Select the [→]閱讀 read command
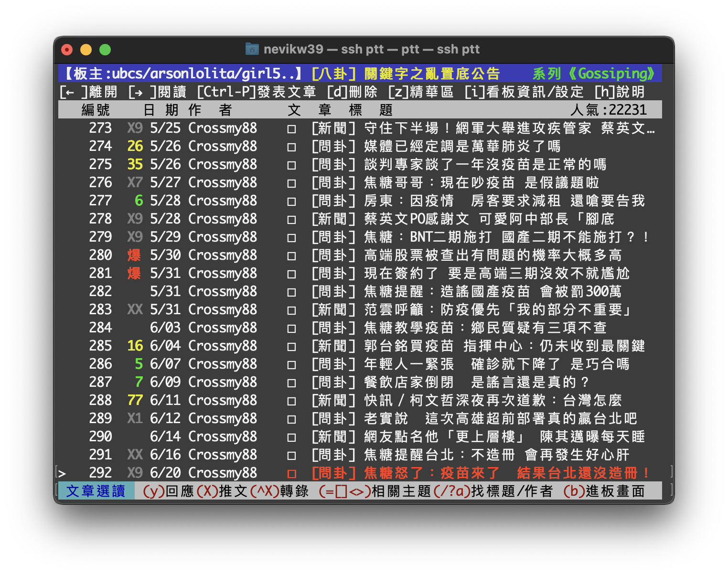The height and width of the screenshot is (575, 728). pyautogui.click(x=157, y=92)
